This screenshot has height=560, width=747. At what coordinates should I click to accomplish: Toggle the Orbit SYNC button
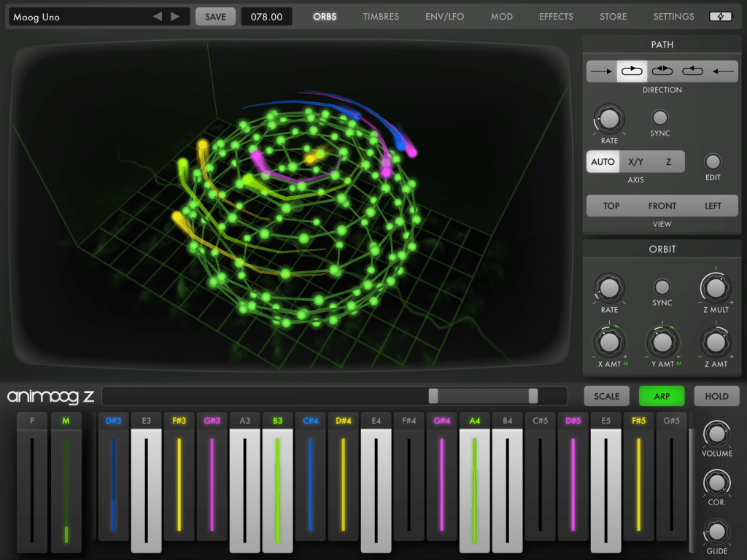[662, 287]
